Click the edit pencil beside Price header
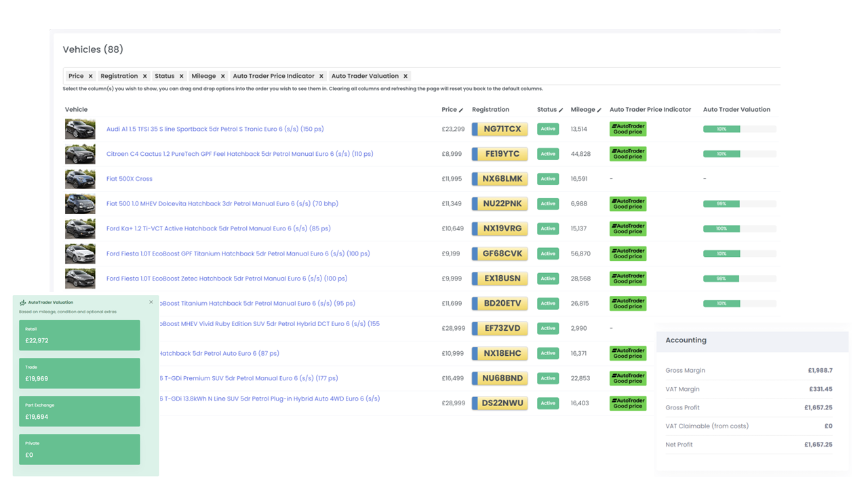 (461, 110)
